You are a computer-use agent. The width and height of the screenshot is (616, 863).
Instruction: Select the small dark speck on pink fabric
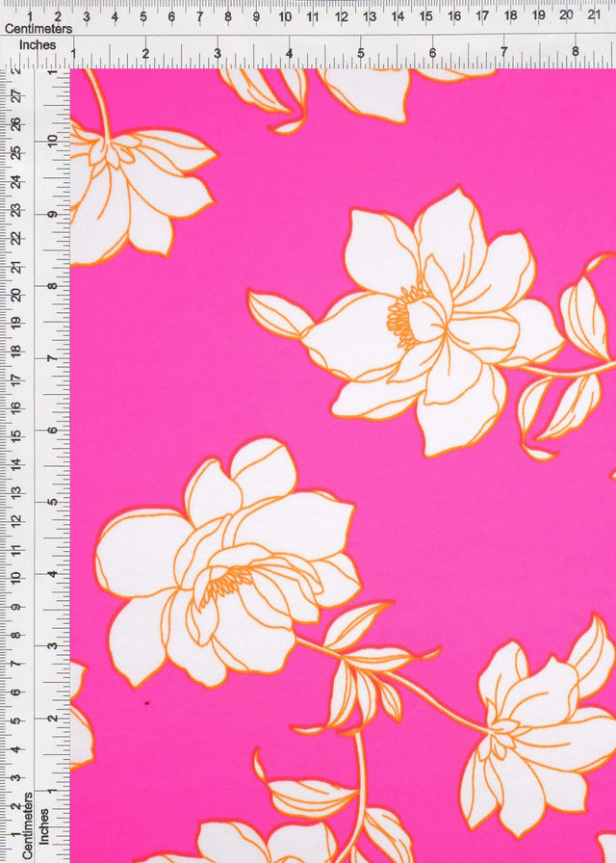[x=146, y=703]
